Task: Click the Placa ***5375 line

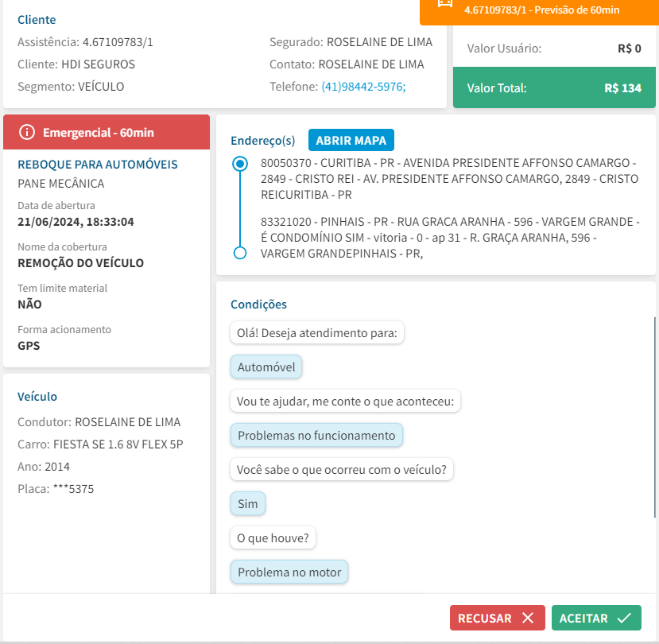Action: tap(56, 489)
